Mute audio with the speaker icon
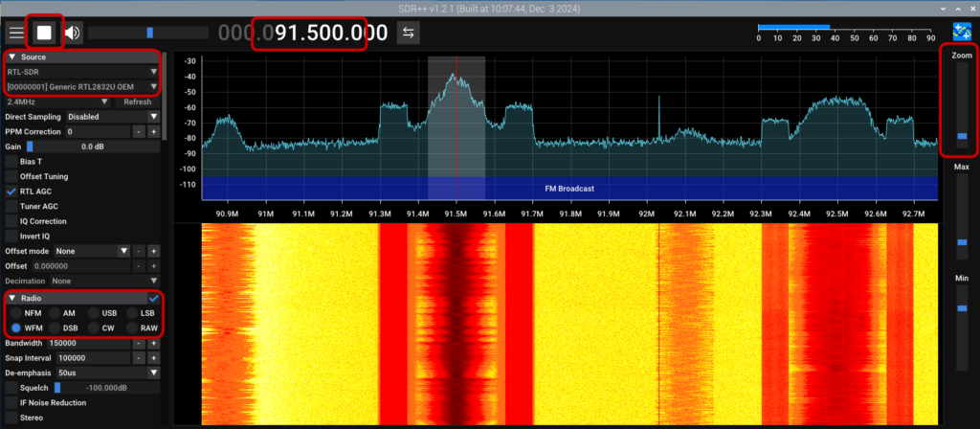The image size is (980, 429). [x=73, y=33]
